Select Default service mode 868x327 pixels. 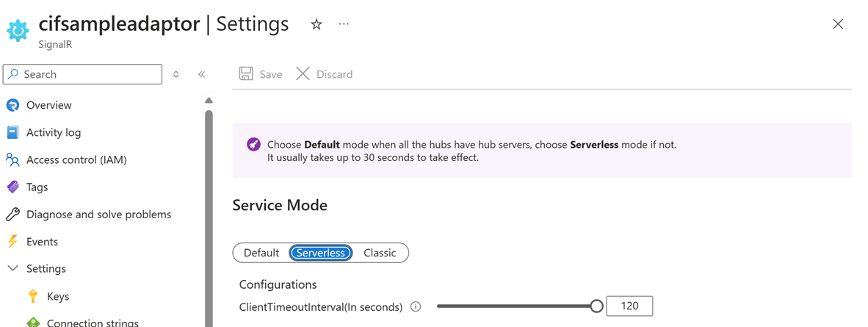click(261, 253)
